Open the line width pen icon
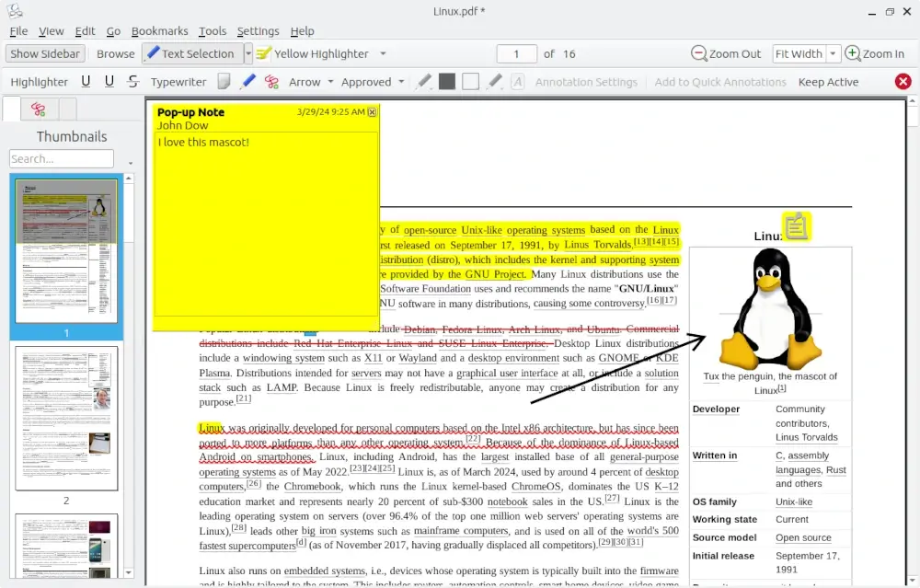This screenshot has width=920, height=588. pos(423,82)
